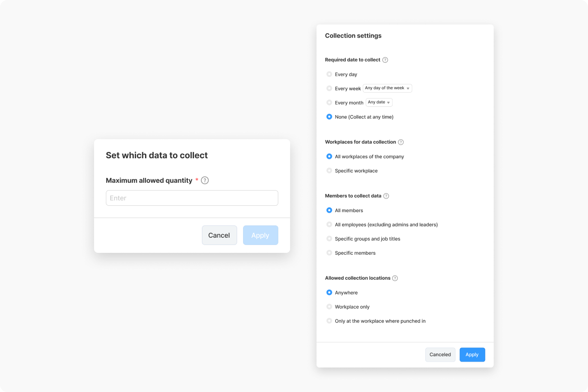Choose Specific workplace radio option
The height and width of the screenshot is (392, 588).
(329, 171)
